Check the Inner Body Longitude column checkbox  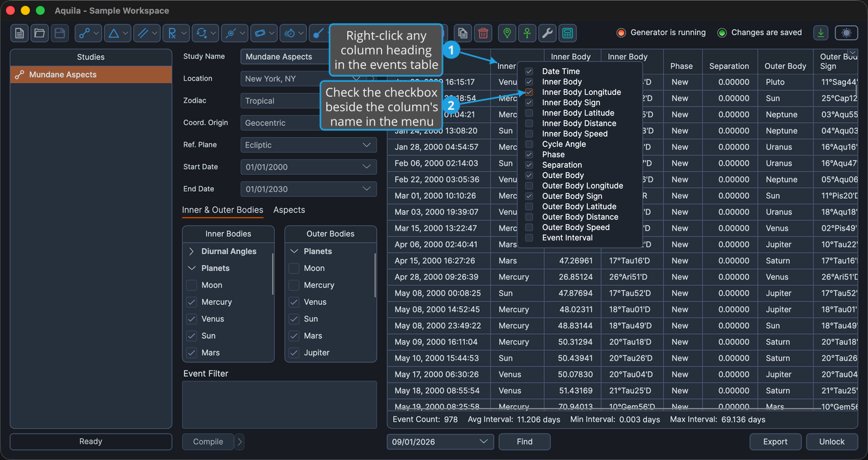529,92
